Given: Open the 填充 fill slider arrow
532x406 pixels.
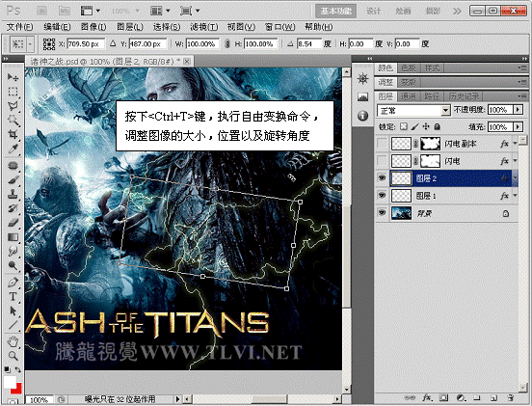Looking at the screenshot, I should click(518, 127).
